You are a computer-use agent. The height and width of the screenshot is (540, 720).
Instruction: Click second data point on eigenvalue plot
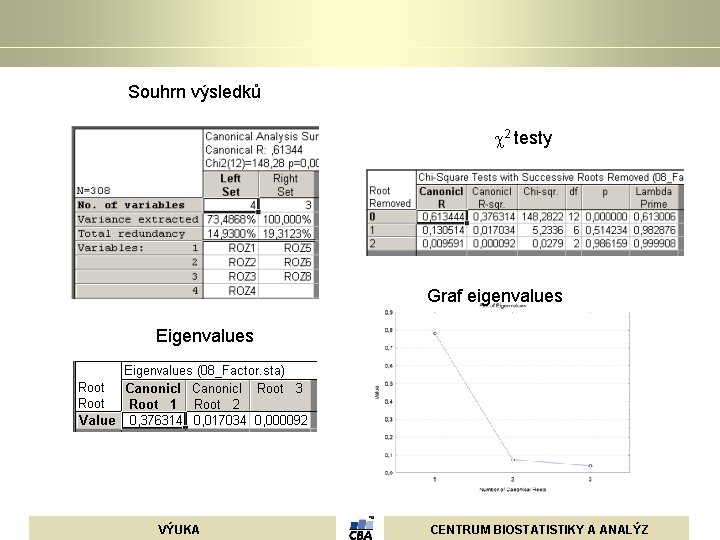point(513,459)
